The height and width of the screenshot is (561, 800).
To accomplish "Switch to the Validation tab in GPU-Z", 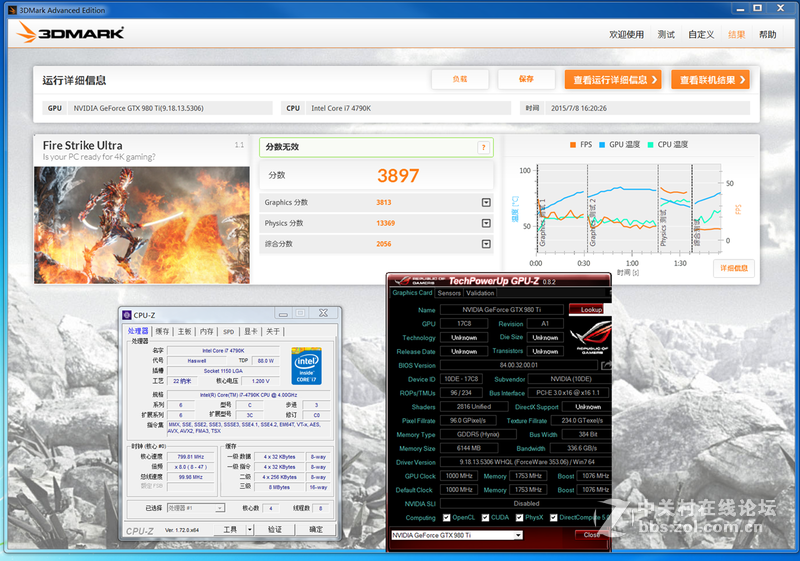I will (x=480, y=293).
